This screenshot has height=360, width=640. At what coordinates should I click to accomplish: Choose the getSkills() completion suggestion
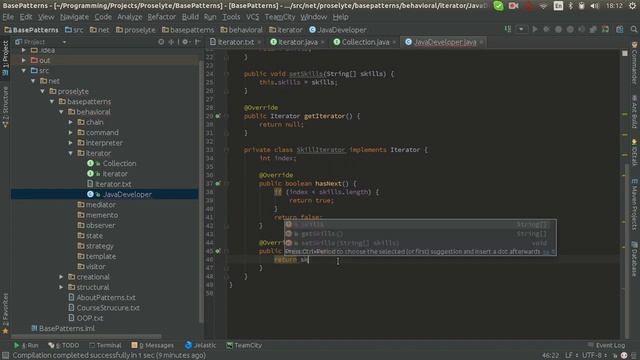click(420, 234)
